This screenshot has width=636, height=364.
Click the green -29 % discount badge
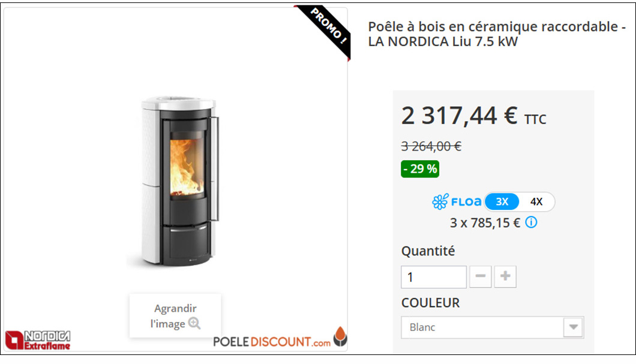[420, 169]
